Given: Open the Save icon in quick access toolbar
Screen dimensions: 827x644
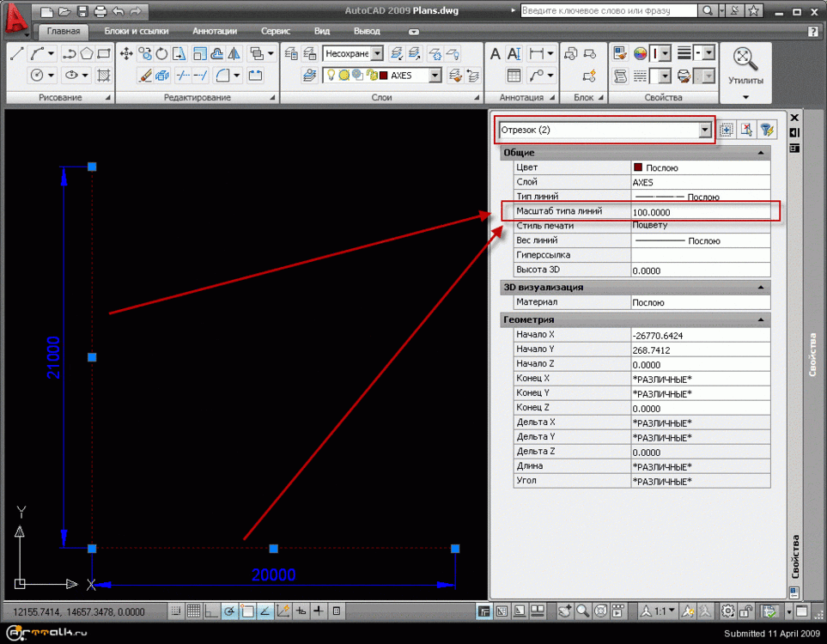Looking at the screenshot, I should pos(82,11).
